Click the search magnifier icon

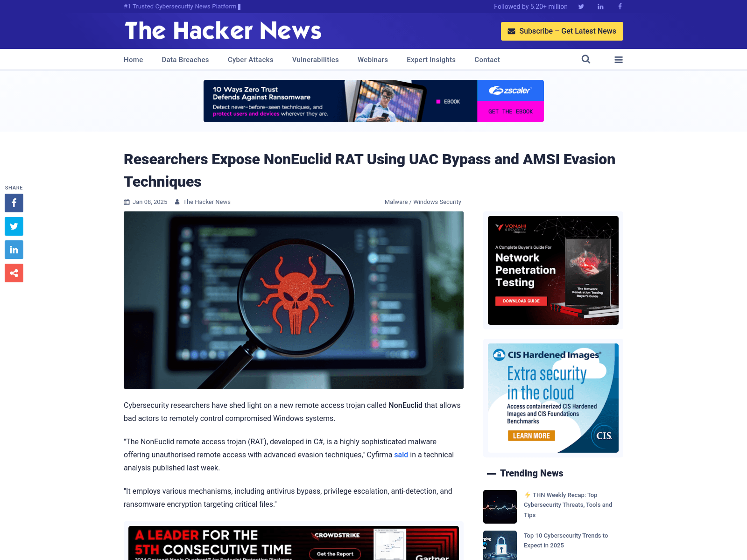pyautogui.click(x=586, y=59)
